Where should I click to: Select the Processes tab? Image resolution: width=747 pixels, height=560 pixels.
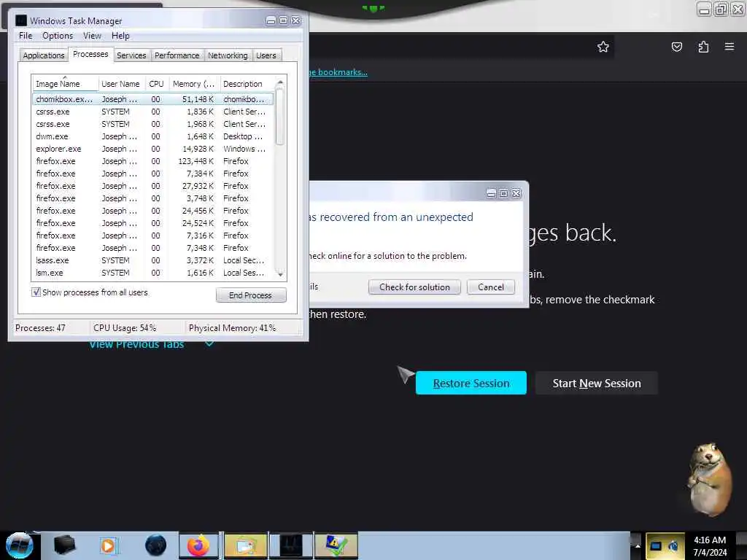[x=90, y=54]
